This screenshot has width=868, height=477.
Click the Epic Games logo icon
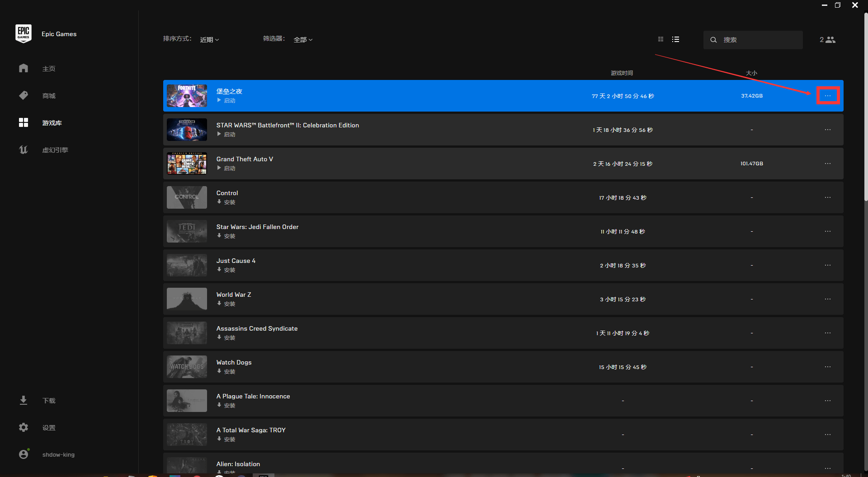click(x=24, y=34)
